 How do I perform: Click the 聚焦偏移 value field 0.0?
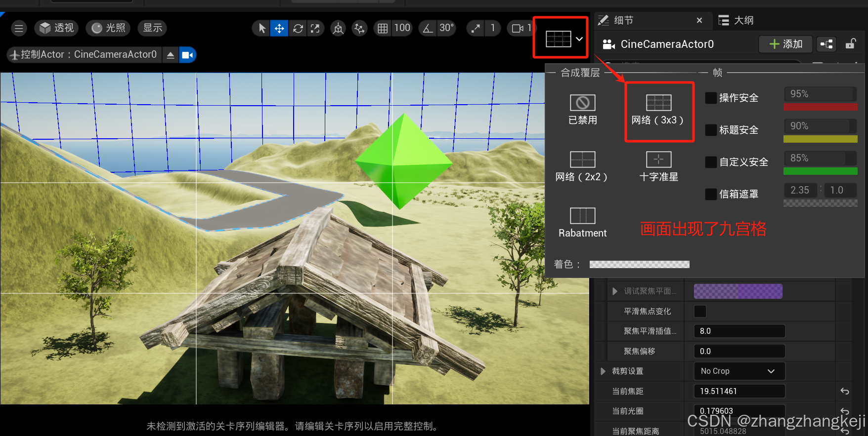point(739,351)
